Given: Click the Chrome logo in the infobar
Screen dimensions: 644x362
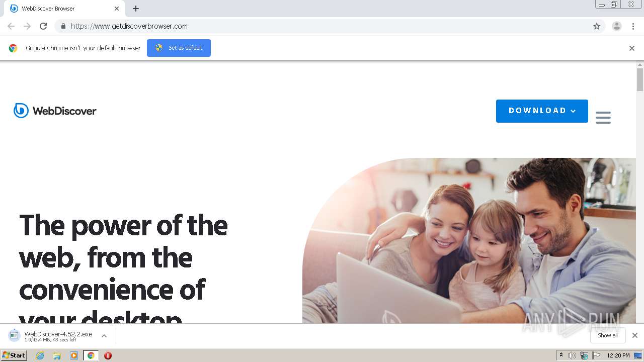Looking at the screenshot, I should coord(13,48).
